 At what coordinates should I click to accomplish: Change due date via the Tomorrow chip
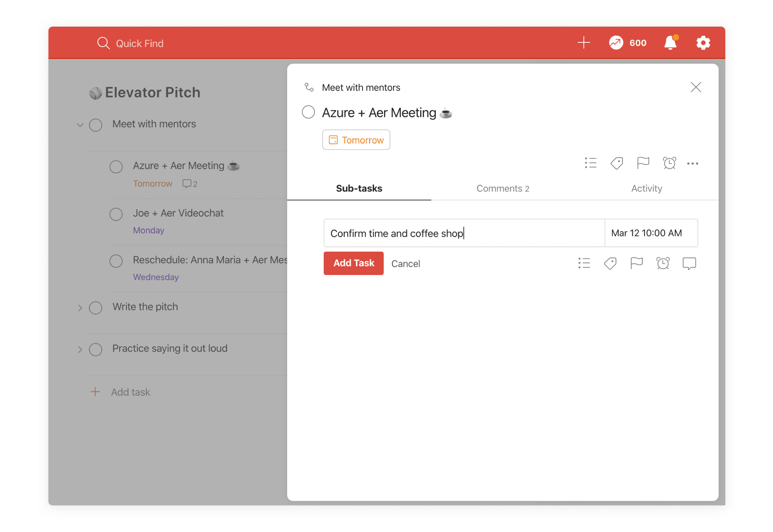click(x=356, y=140)
